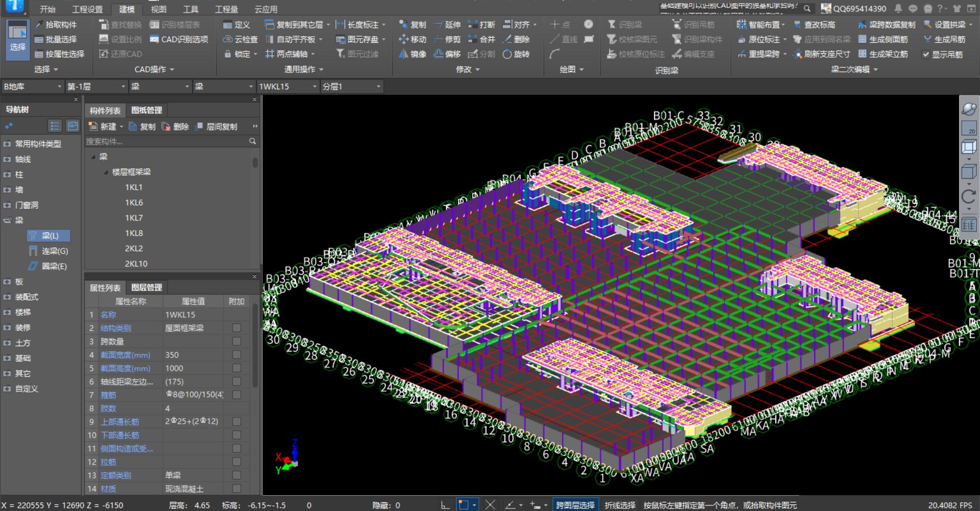
Task: Switch to the 工程量 ribbon tab
Action: click(x=226, y=9)
